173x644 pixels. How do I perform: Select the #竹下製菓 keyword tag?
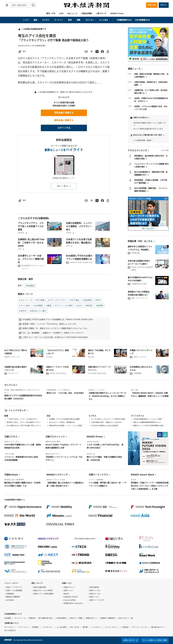click(x=40, y=300)
